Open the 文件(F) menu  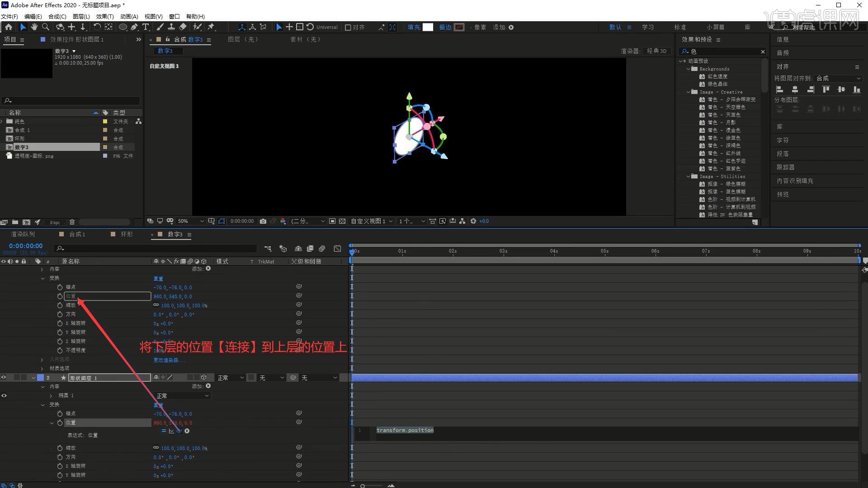point(9,16)
